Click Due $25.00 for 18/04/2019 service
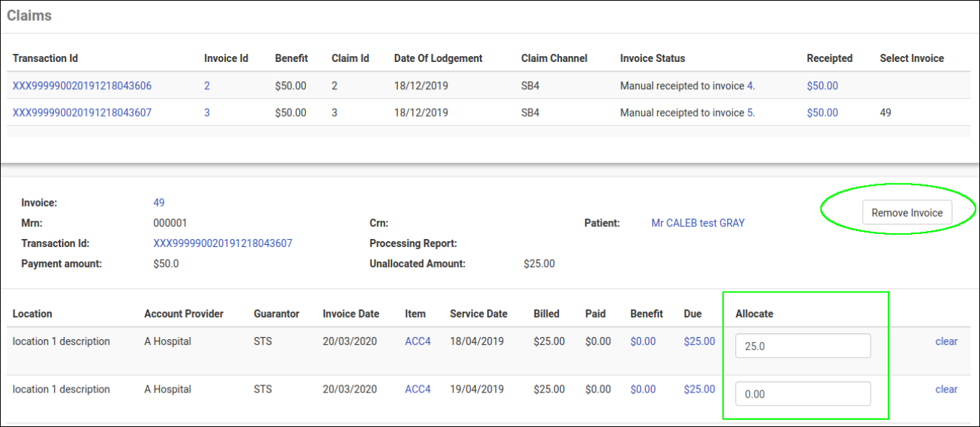The image size is (980, 427). pyautogui.click(x=699, y=341)
